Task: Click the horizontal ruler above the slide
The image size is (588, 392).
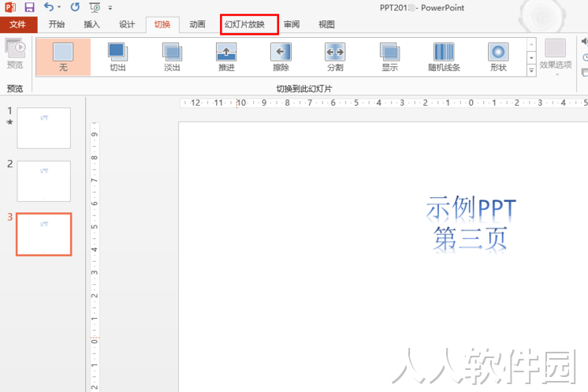Action: (384, 103)
